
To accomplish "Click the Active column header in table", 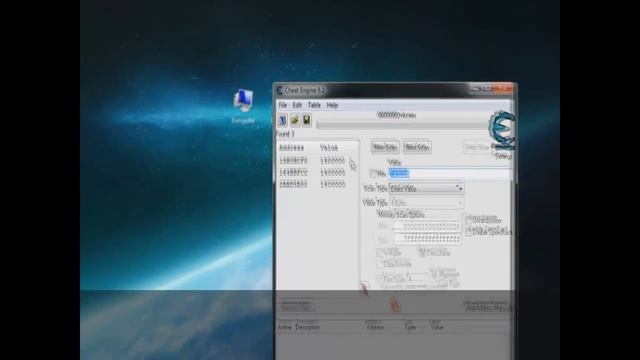I will (x=284, y=327).
